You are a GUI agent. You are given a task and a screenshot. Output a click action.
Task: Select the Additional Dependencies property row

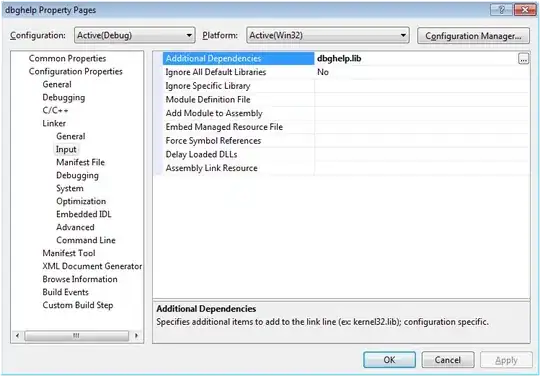pyautogui.click(x=238, y=59)
